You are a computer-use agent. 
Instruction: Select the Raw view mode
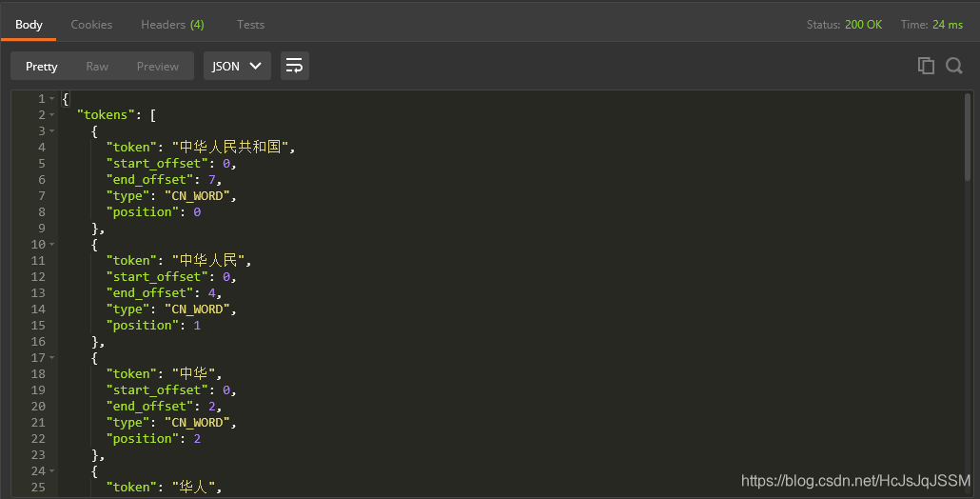(x=97, y=67)
